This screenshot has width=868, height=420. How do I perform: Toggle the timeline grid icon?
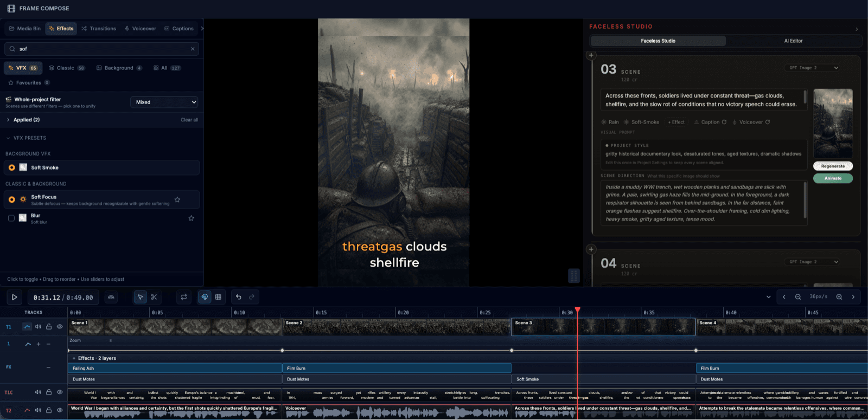[218, 297]
